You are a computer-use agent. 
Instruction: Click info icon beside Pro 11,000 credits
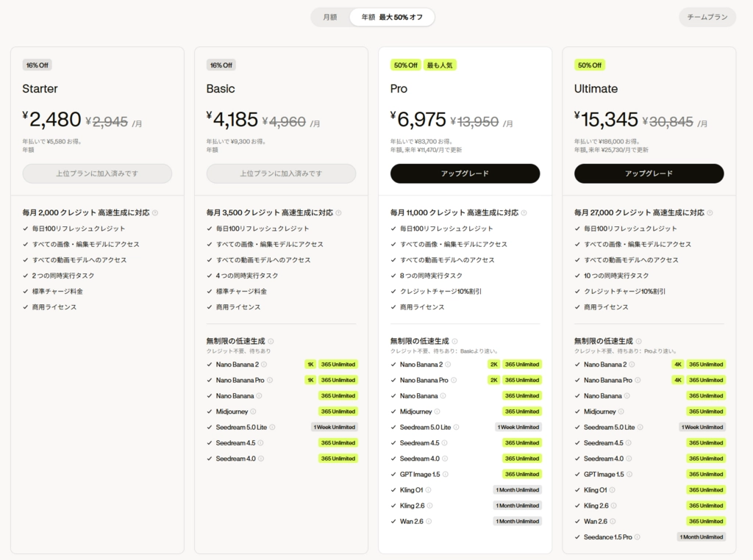(x=524, y=213)
